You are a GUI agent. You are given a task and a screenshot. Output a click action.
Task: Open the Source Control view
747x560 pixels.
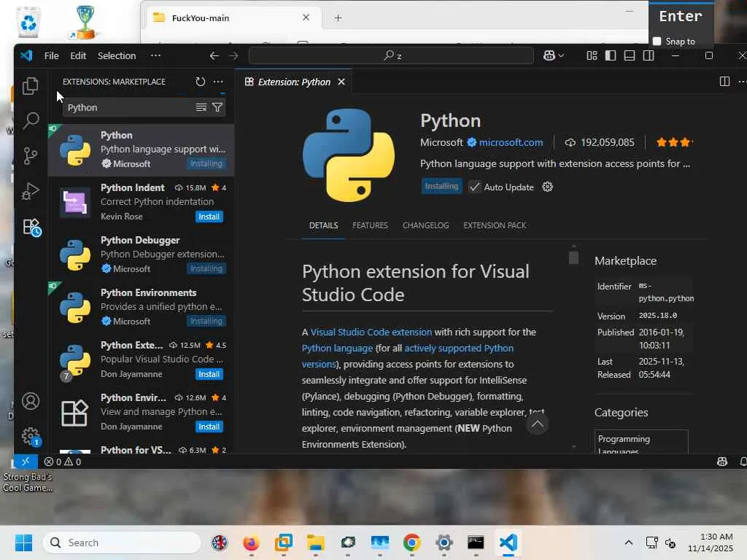tap(31, 156)
